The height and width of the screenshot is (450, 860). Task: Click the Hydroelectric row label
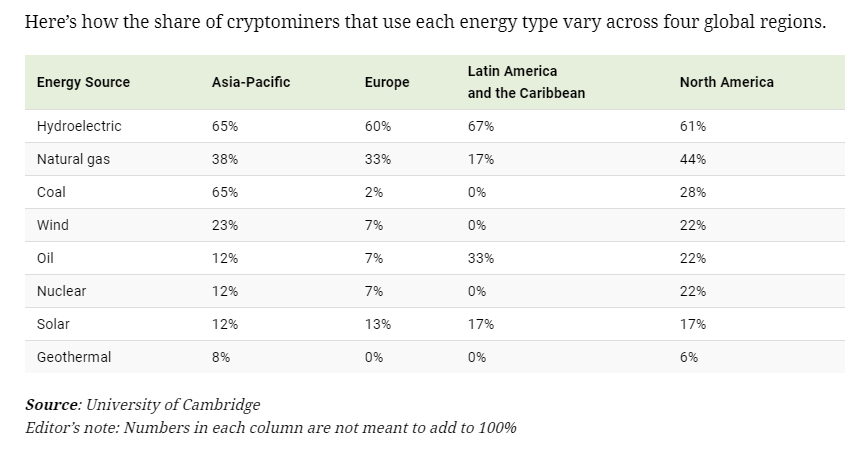tap(79, 126)
